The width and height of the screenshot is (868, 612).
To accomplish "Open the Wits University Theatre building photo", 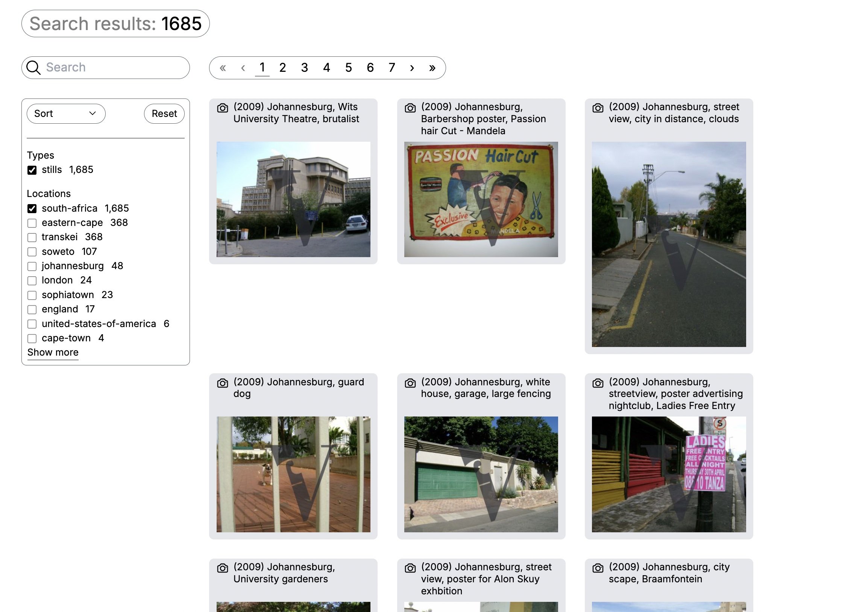I will point(293,200).
